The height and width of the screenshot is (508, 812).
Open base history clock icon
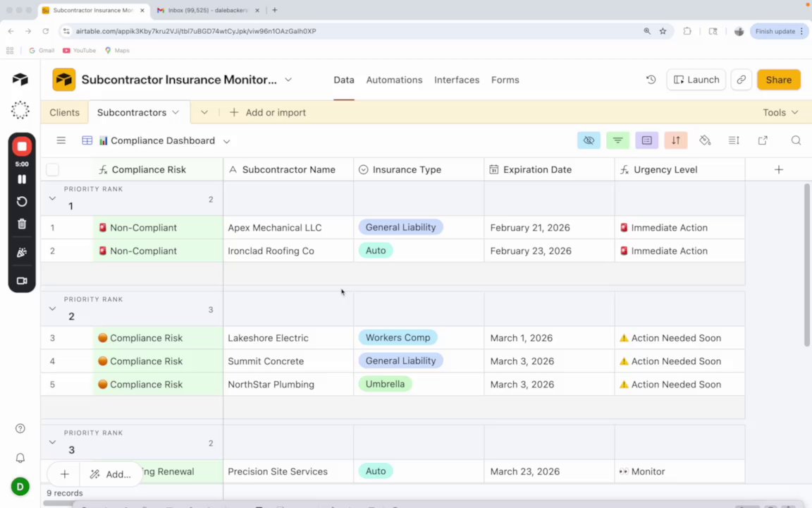click(x=651, y=80)
